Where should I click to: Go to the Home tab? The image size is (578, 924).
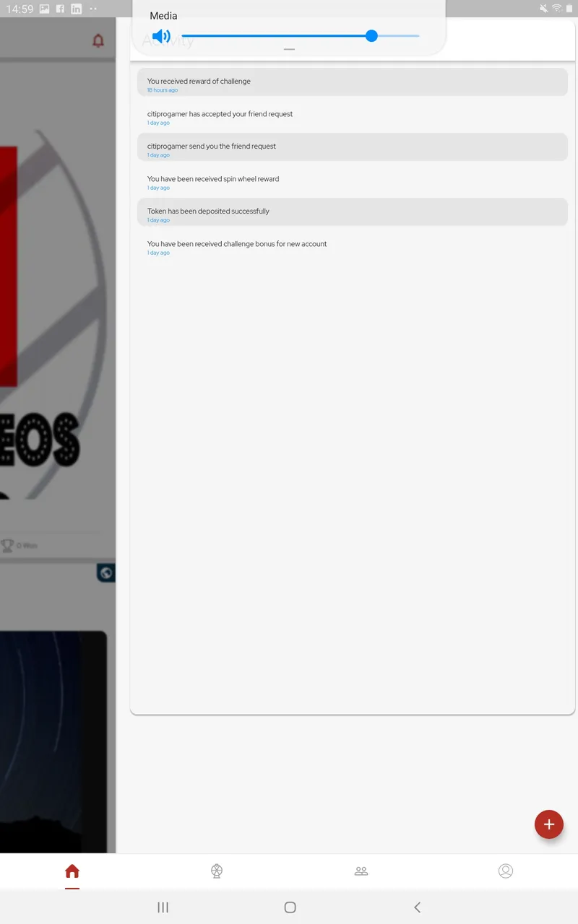[72, 871]
